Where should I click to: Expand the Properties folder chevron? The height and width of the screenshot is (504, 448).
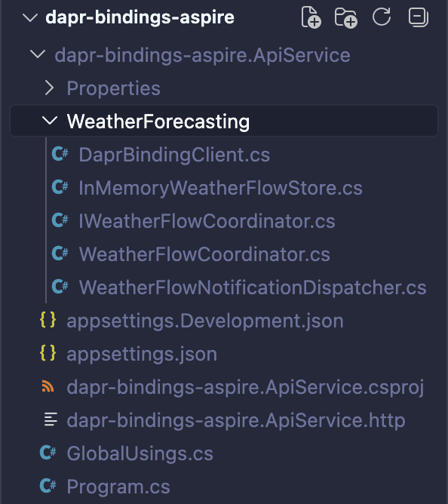(x=49, y=88)
